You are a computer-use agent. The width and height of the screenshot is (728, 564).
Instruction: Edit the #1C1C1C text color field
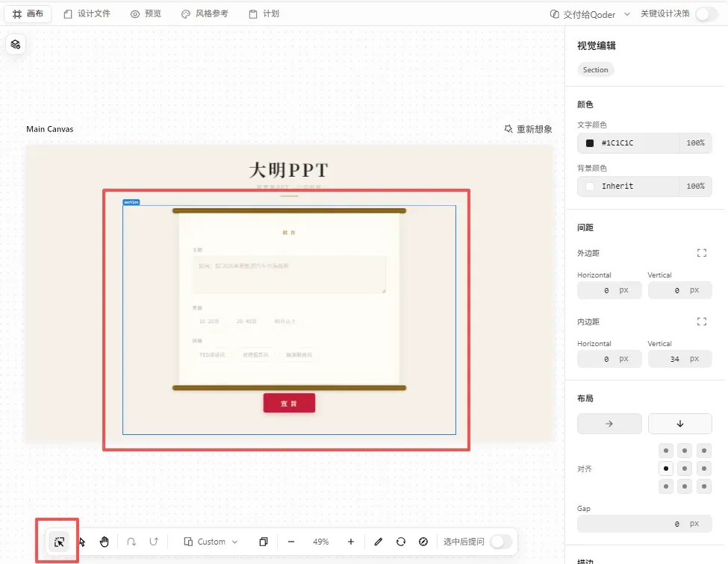click(x=629, y=142)
